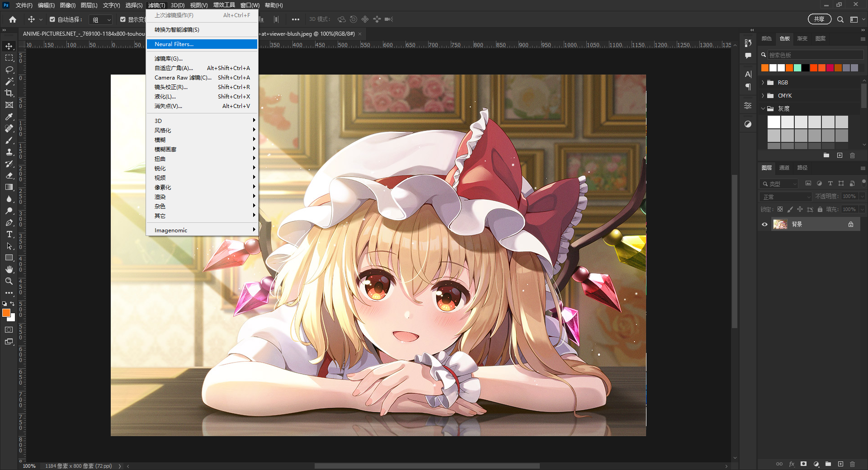Expand the 模糊 filter submenu

click(x=202, y=140)
